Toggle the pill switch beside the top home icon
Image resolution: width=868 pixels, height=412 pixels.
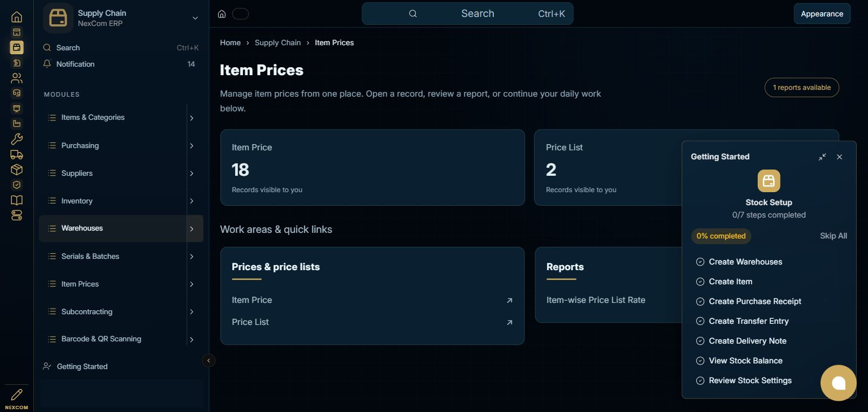pyautogui.click(x=240, y=14)
